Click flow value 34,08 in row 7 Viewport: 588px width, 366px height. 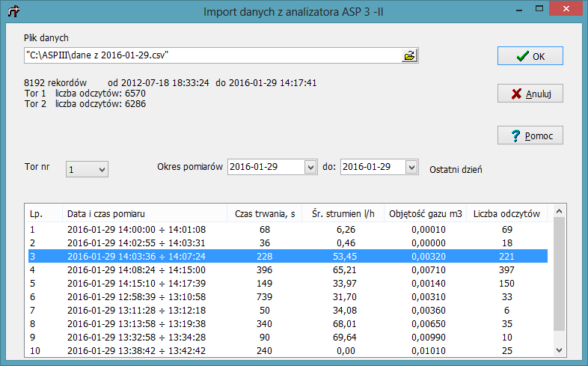345,311
